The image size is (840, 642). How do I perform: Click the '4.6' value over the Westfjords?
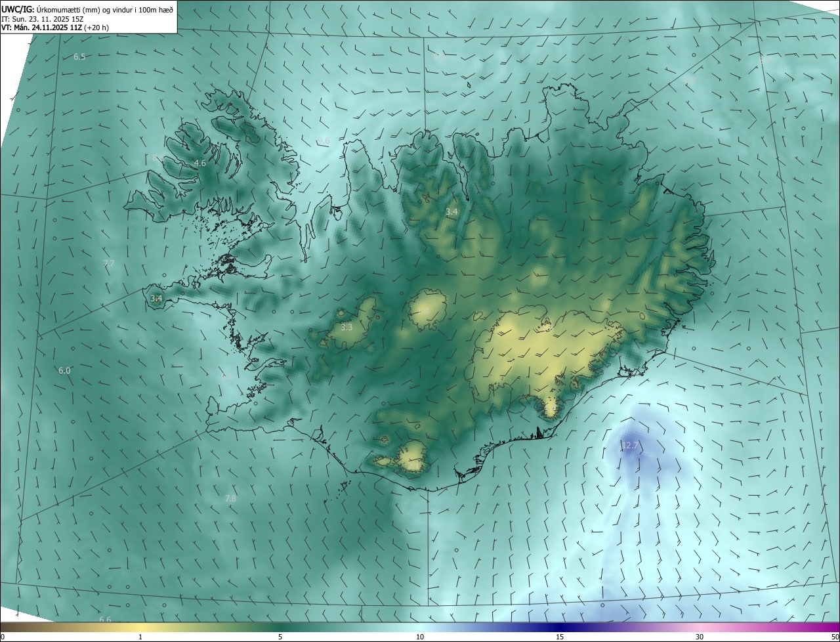pos(200,163)
